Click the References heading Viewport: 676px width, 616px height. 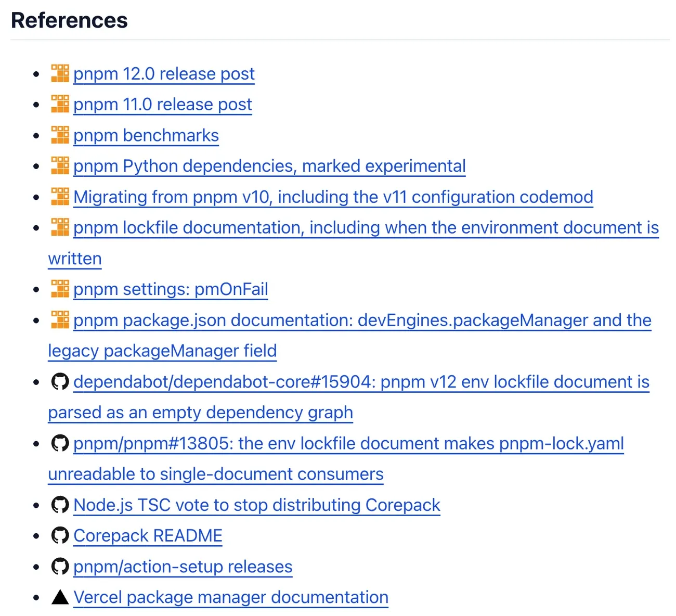pyautogui.click(x=69, y=20)
